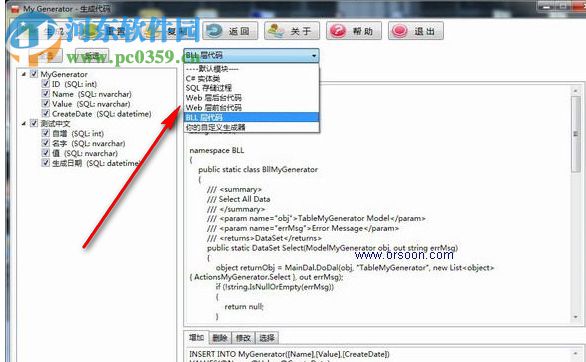Click the 反选 button above the tree
This screenshot has width=586, height=362.
point(92,56)
